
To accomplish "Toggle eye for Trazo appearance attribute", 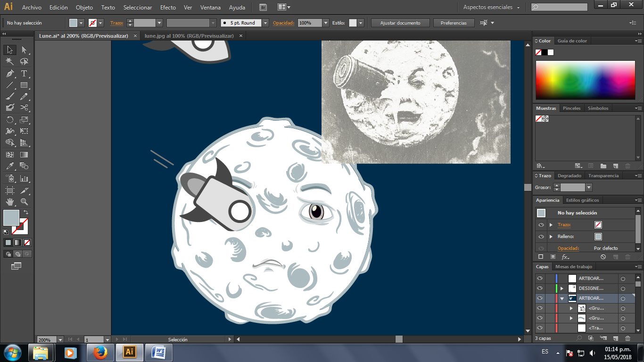I will pyautogui.click(x=541, y=225).
